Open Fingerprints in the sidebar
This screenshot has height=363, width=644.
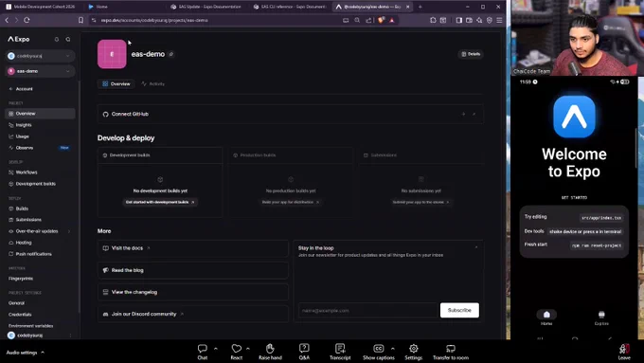(x=21, y=279)
